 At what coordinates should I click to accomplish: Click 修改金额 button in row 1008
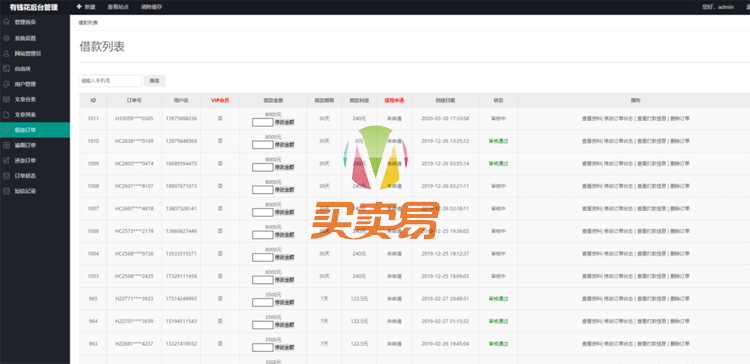285,189
